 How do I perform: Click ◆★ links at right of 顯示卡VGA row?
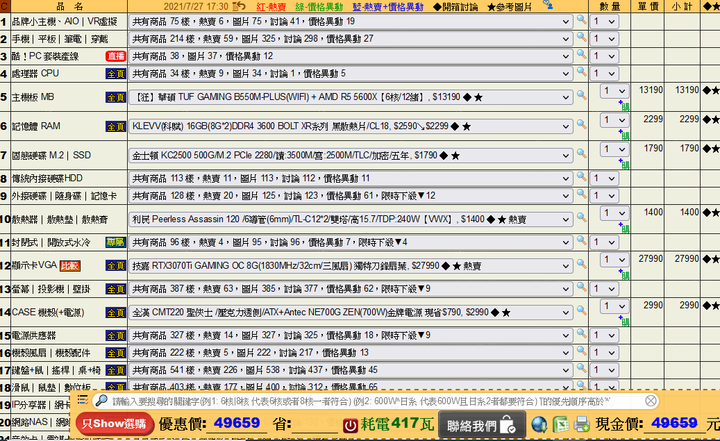711,260
